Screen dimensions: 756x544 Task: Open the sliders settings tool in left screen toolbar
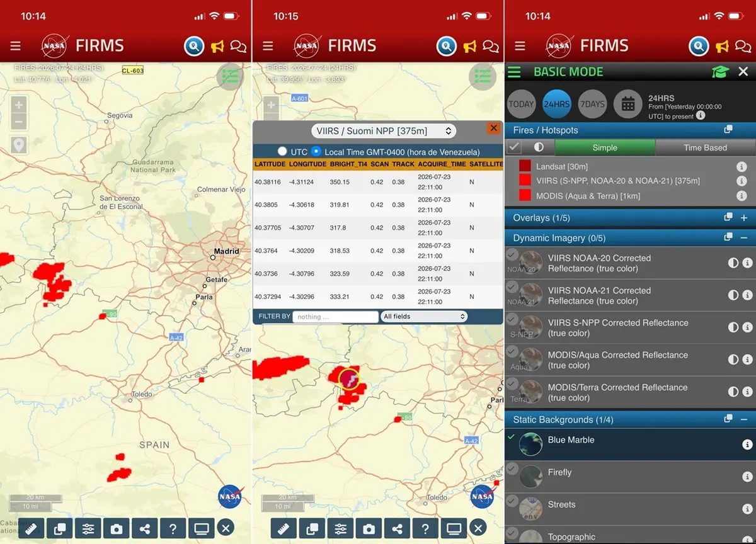(x=88, y=528)
